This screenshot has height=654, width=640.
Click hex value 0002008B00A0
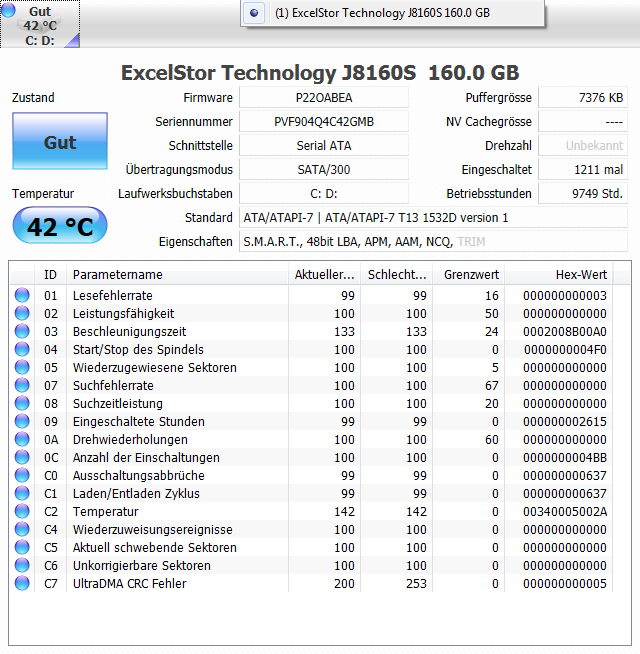coord(565,331)
